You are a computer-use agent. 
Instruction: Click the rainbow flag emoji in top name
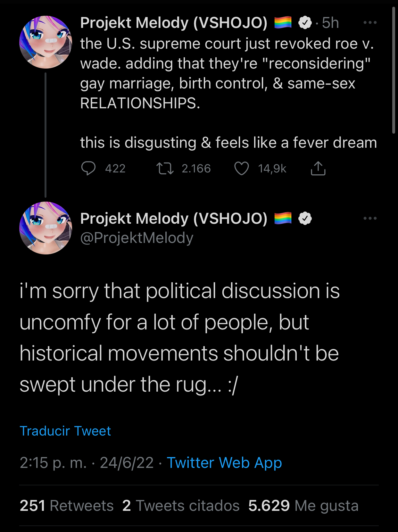tap(283, 22)
